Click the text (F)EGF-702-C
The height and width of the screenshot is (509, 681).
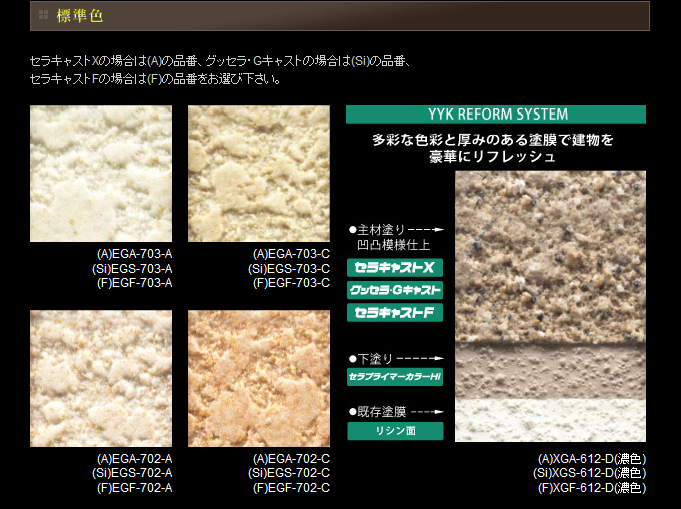click(x=291, y=488)
